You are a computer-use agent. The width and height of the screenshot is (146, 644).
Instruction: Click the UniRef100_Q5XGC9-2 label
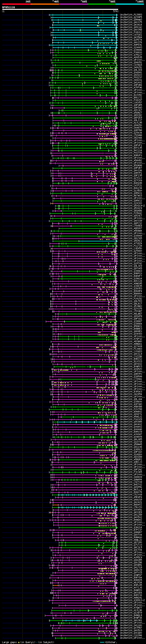(x=132, y=206)
